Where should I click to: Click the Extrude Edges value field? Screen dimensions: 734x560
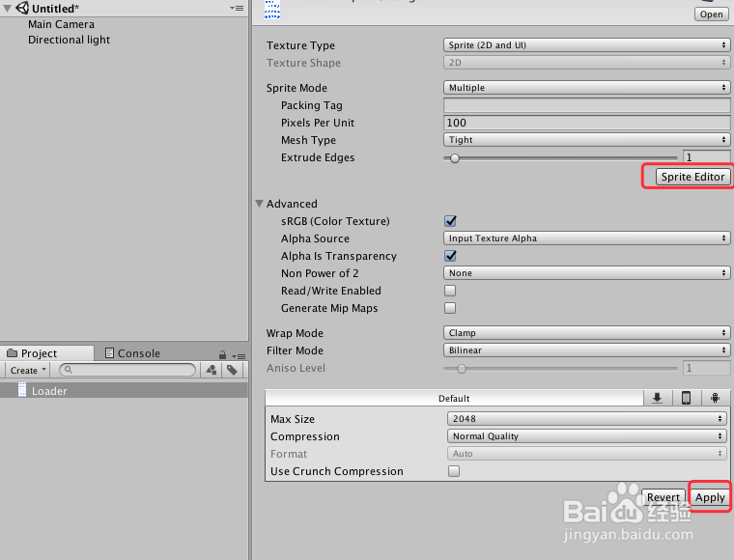tap(706, 157)
